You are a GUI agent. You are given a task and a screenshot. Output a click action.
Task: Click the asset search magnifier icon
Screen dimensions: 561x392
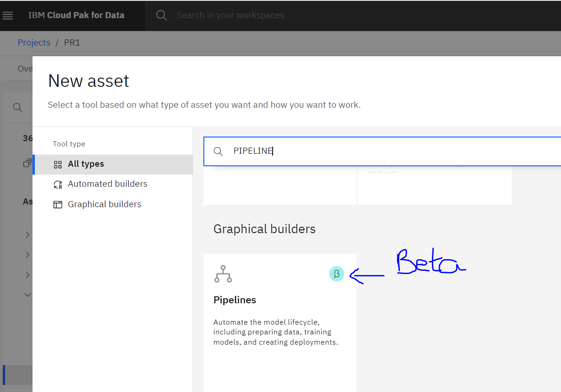218,151
